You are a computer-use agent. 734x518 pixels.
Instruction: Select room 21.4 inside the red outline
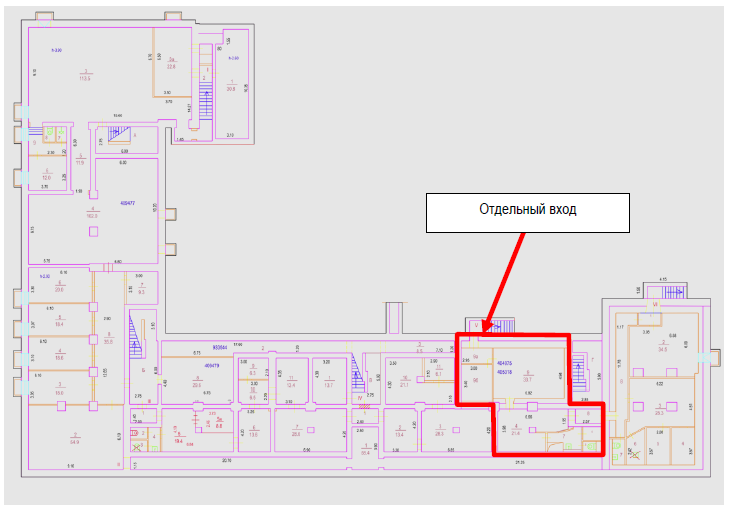pos(517,431)
